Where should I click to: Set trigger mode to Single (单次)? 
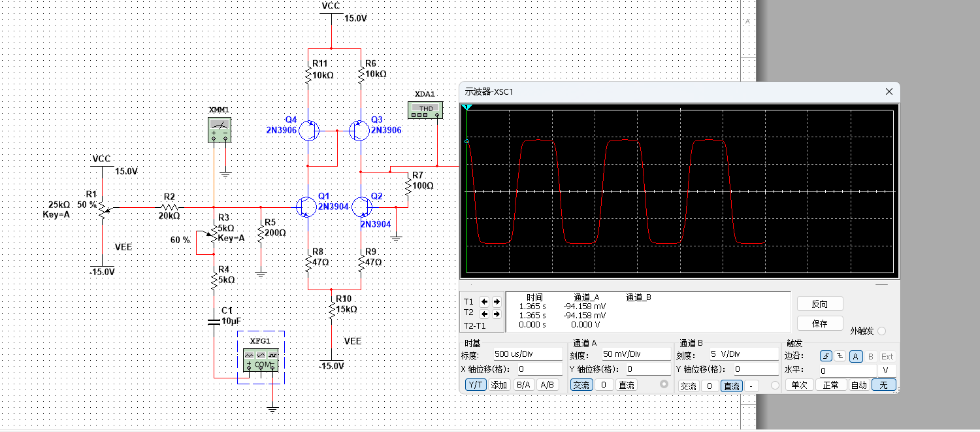pos(800,385)
